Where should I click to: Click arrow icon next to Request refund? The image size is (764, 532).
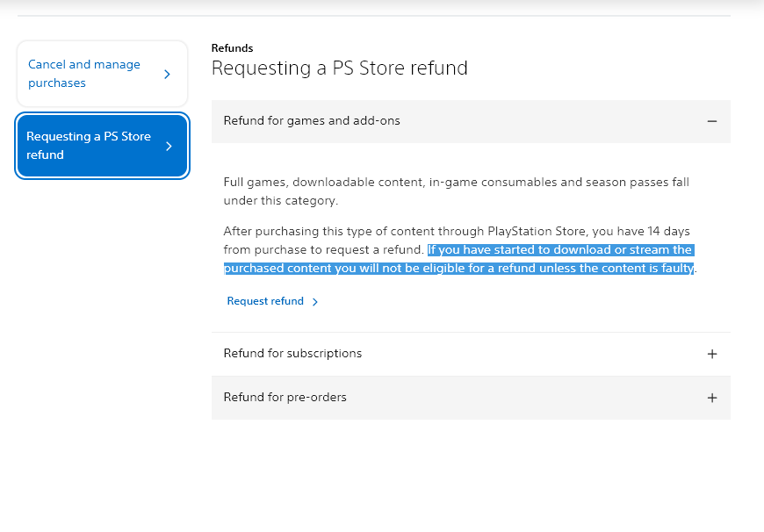315,302
